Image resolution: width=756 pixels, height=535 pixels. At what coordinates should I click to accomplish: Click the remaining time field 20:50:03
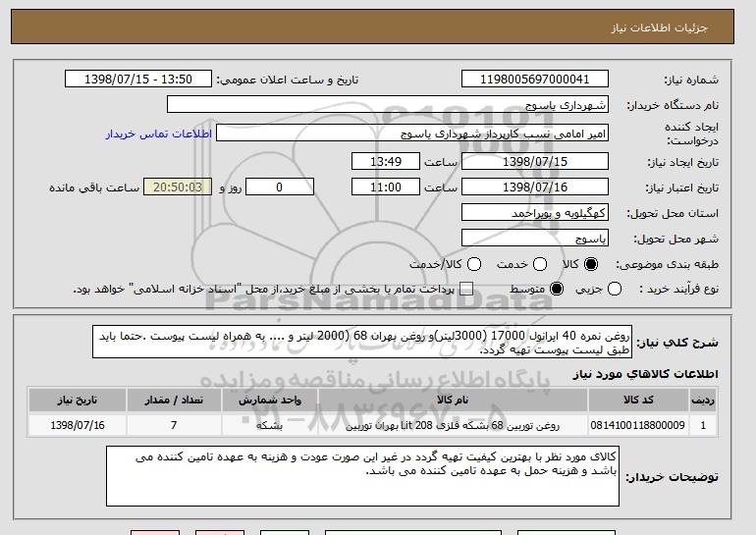click(178, 187)
